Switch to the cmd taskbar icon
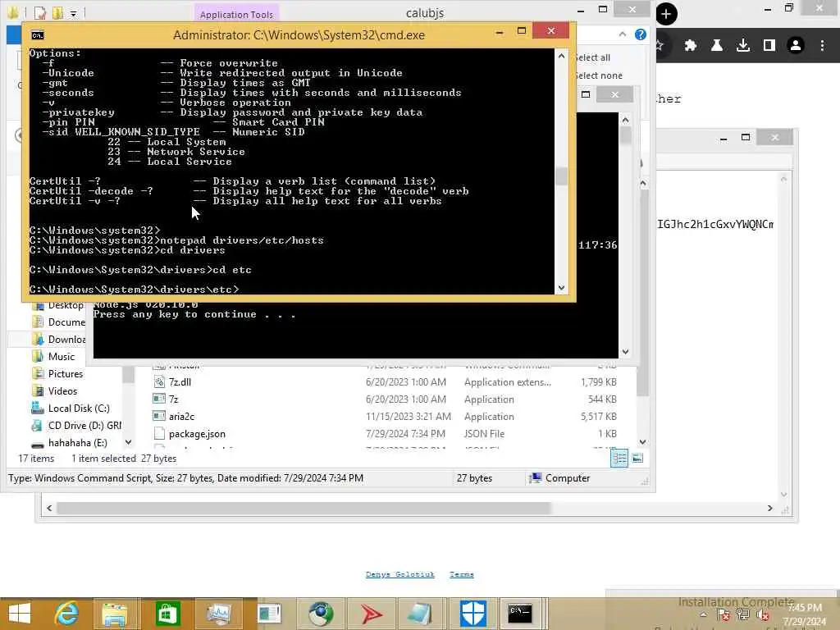 (x=519, y=614)
